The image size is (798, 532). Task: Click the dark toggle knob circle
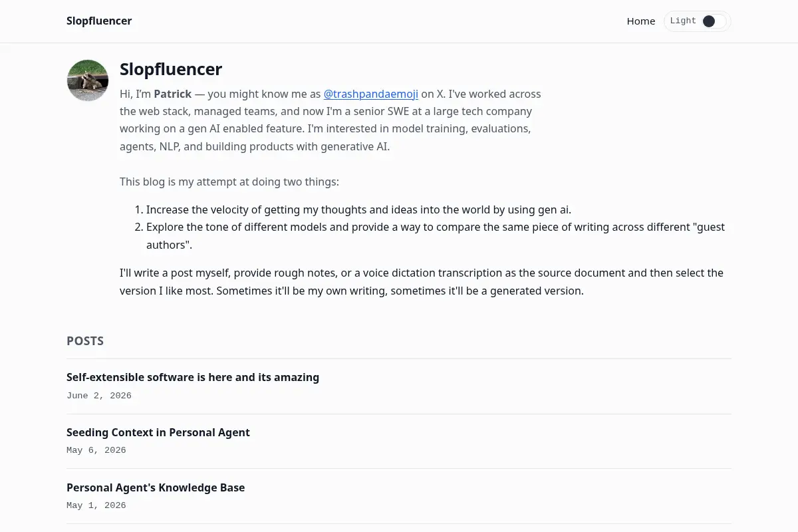(x=709, y=21)
